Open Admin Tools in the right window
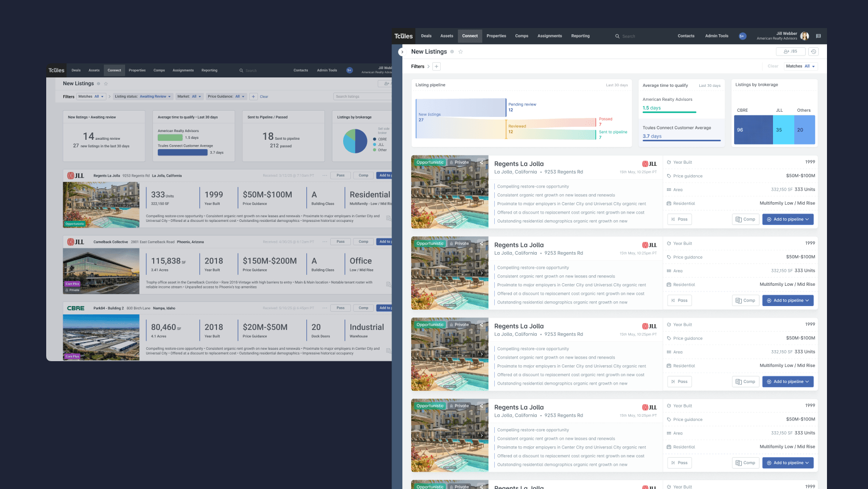This screenshot has height=489, width=868. click(716, 36)
